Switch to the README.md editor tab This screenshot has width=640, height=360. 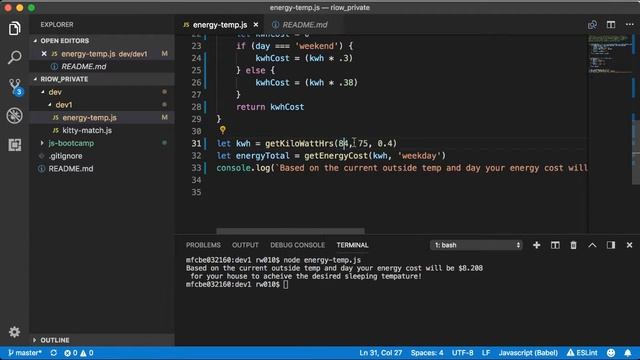(x=304, y=25)
